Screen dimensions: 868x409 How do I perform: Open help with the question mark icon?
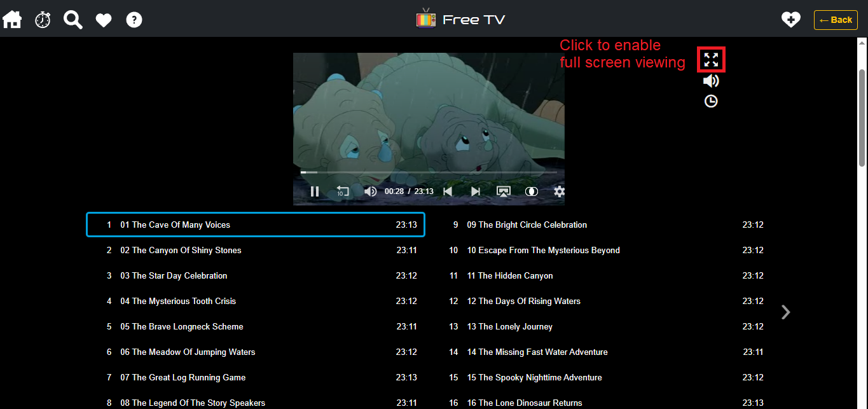click(x=134, y=20)
